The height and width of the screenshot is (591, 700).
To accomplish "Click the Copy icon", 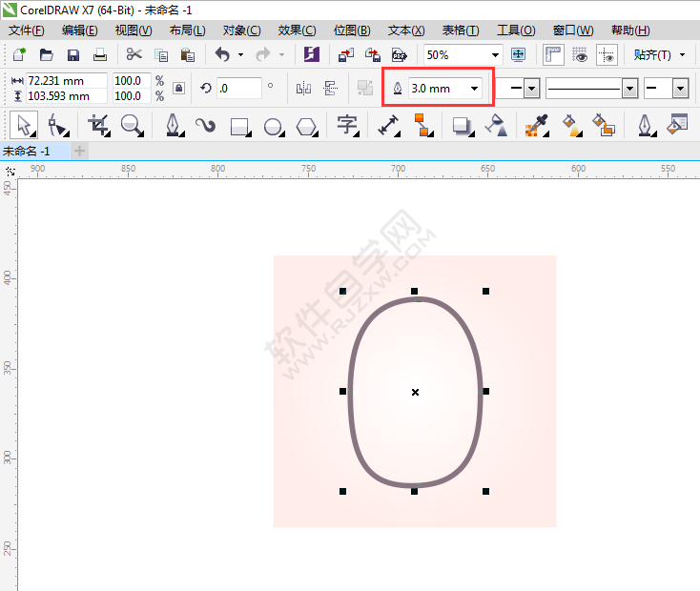I will pos(161,55).
